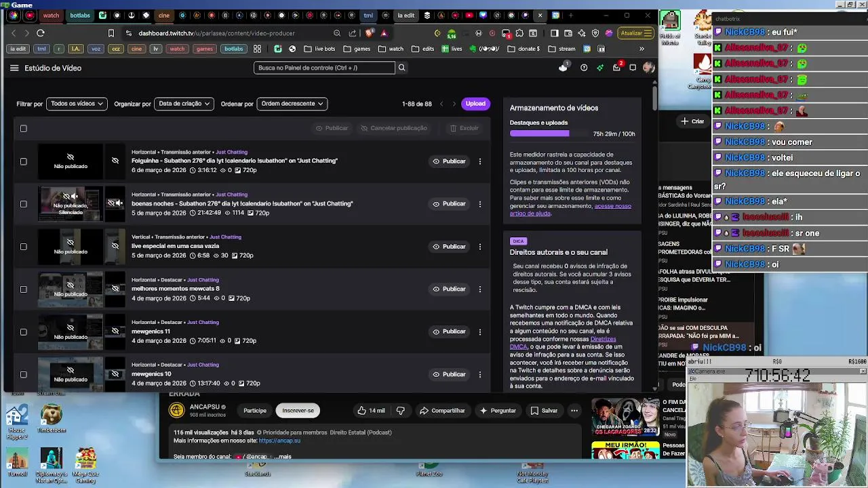Image resolution: width=868 pixels, height=488 pixels.
Task: Open the Twitch help question-mark icon
Action: pos(584,68)
